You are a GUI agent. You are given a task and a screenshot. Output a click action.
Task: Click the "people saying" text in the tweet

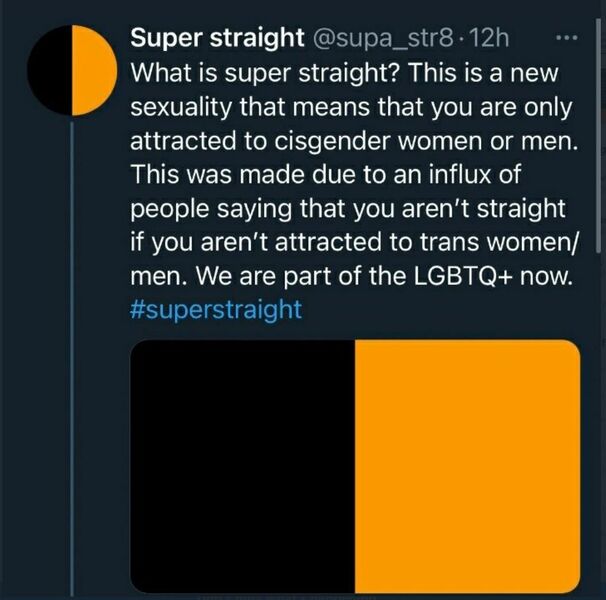click(211, 210)
